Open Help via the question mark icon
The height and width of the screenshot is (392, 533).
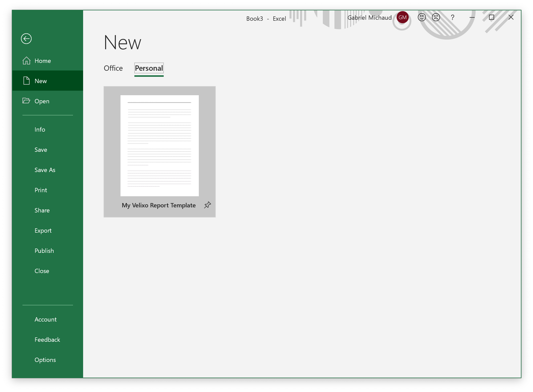point(452,17)
